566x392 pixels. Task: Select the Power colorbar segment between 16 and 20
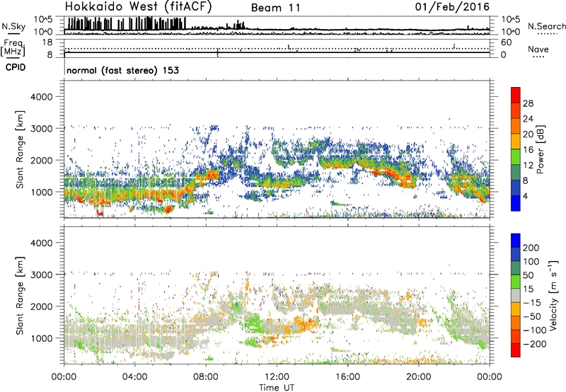click(516, 142)
